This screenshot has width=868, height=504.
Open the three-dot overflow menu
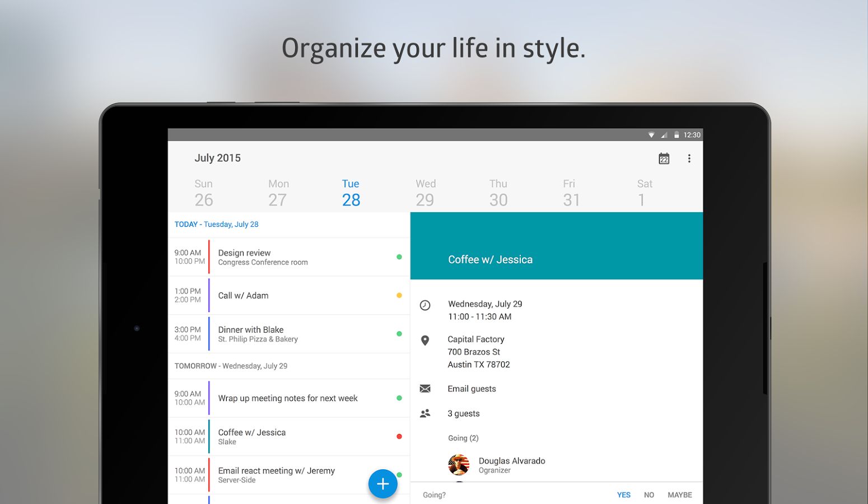tap(689, 158)
